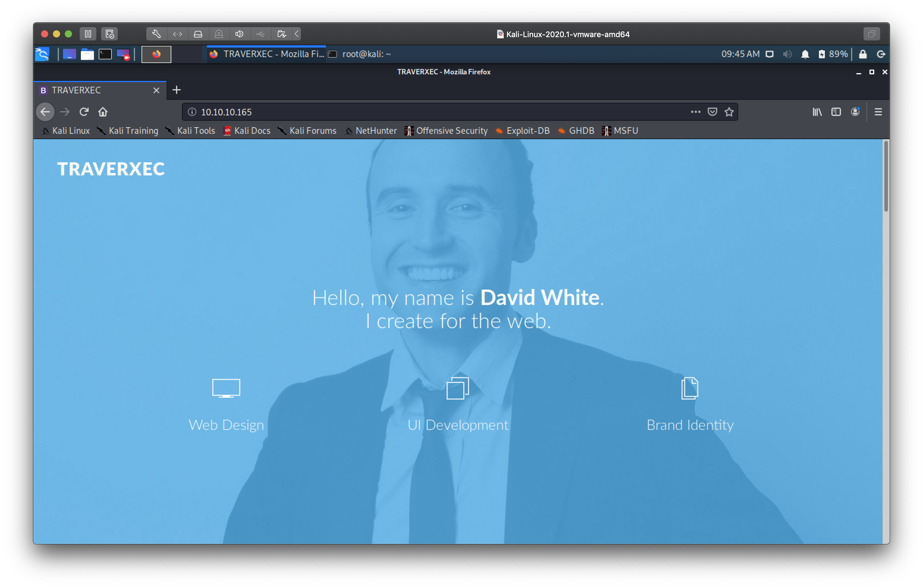Open the Firefox library icon
Image resolution: width=923 pixels, height=588 pixels.
point(817,112)
